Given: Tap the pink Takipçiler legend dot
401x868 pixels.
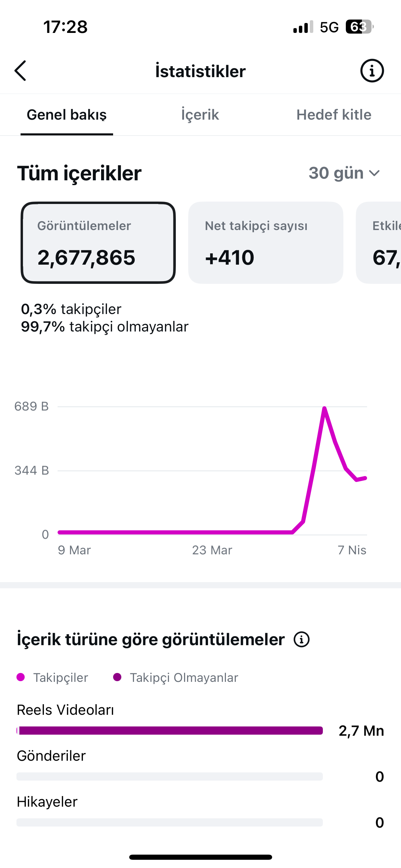Looking at the screenshot, I should click(x=21, y=677).
